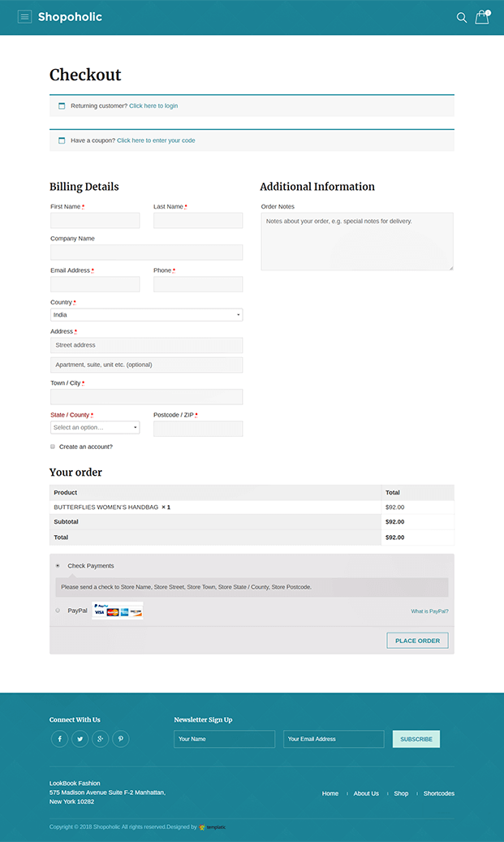Click the payment cards logo beside PayPal
The image size is (504, 842).
118,611
